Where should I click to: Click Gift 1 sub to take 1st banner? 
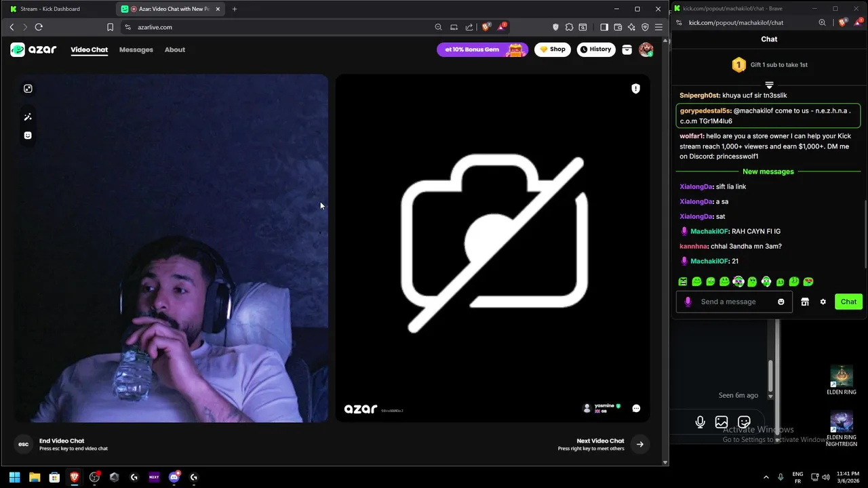769,65
